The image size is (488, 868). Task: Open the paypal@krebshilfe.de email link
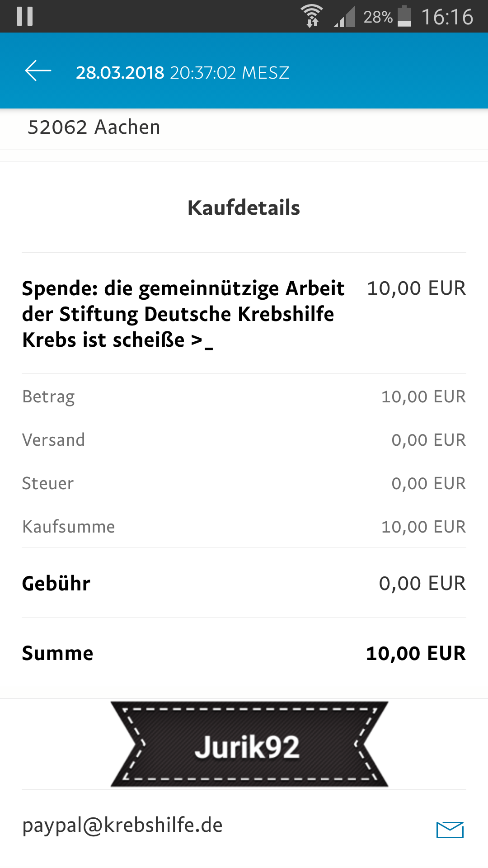(122, 826)
